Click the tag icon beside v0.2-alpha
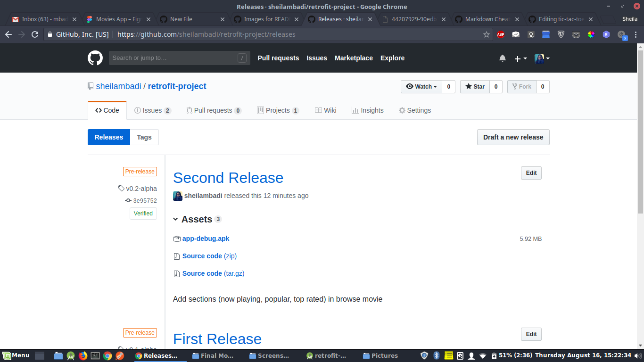Viewport: 644px width, 362px height. click(121, 188)
